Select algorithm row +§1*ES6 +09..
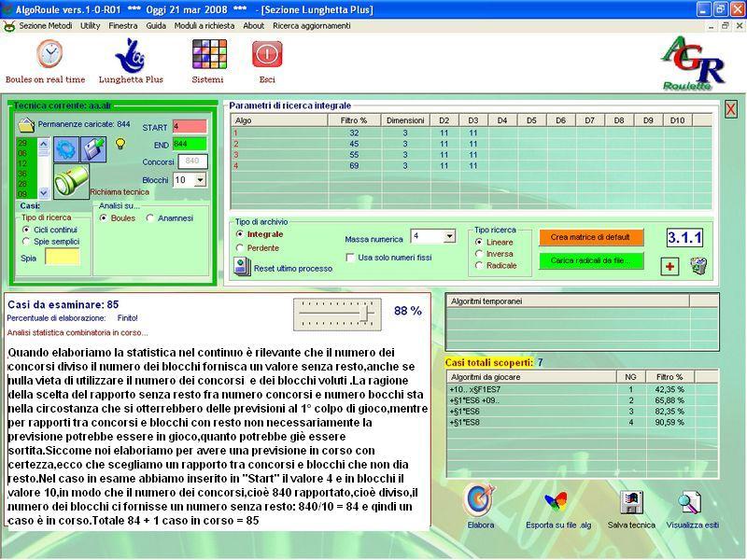The height and width of the screenshot is (560, 747). 582,400
